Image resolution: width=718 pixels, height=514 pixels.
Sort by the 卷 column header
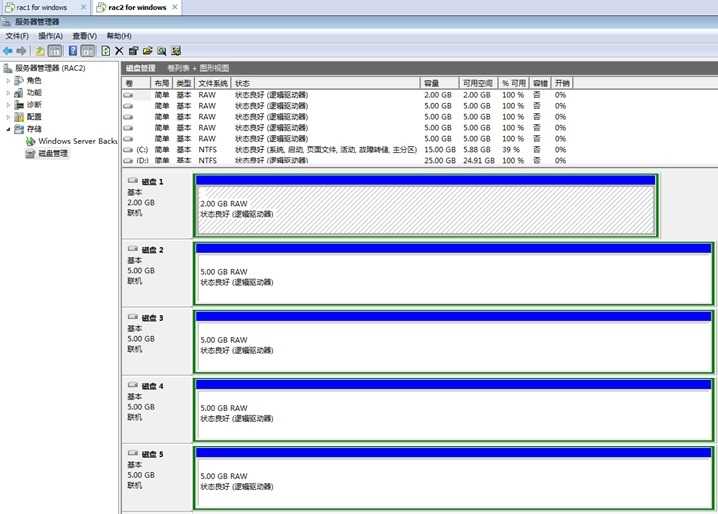[136, 83]
